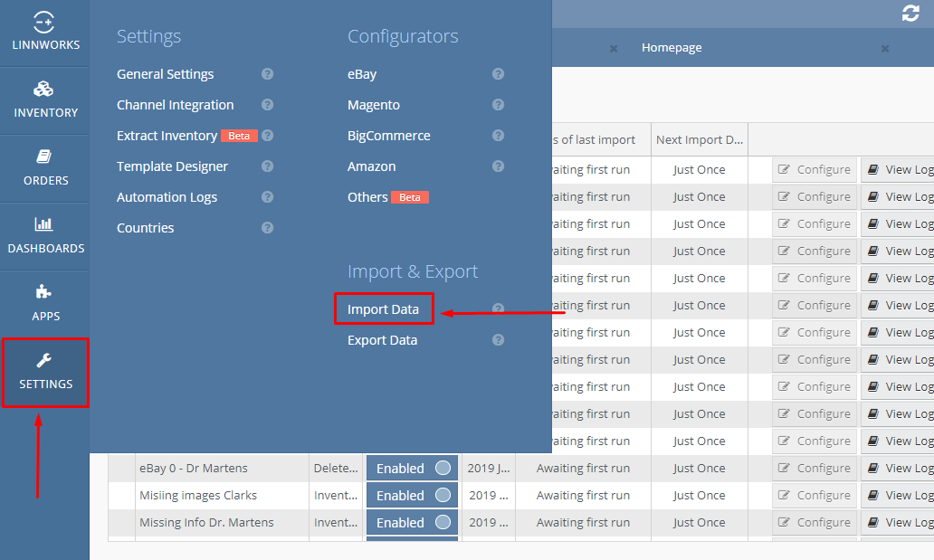Open Channel Integration settings
The height and width of the screenshot is (560, 934).
pyautogui.click(x=176, y=105)
